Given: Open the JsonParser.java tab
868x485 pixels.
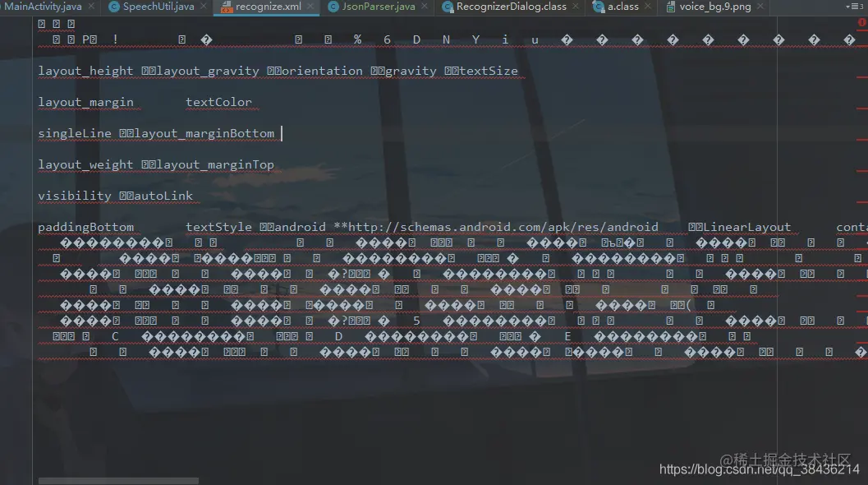Looking at the screenshot, I should (x=378, y=7).
